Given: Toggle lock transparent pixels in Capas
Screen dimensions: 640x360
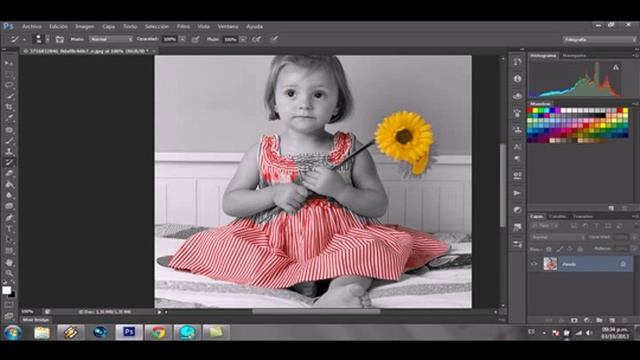Looking at the screenshot, I should pos(549,249).
